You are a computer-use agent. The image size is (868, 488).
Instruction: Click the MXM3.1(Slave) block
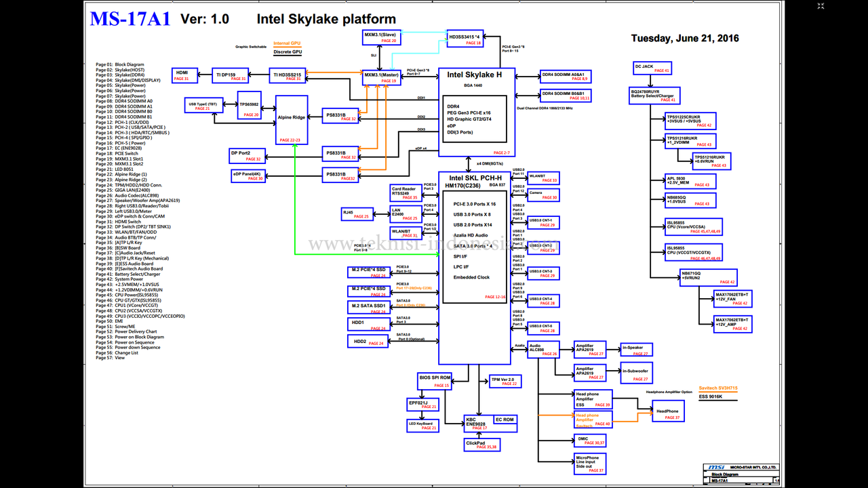coord(382,37)
